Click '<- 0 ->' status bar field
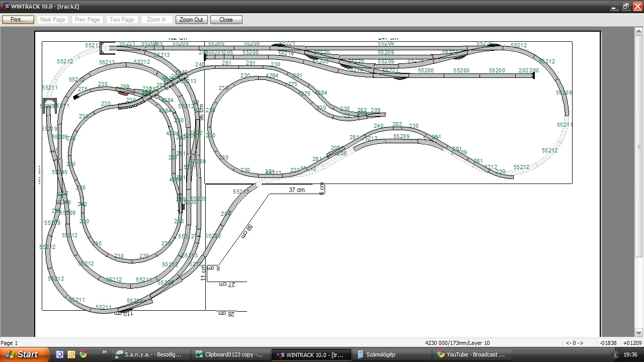The height and width of the screenshot is (362, 644). [x=574, y=343]
